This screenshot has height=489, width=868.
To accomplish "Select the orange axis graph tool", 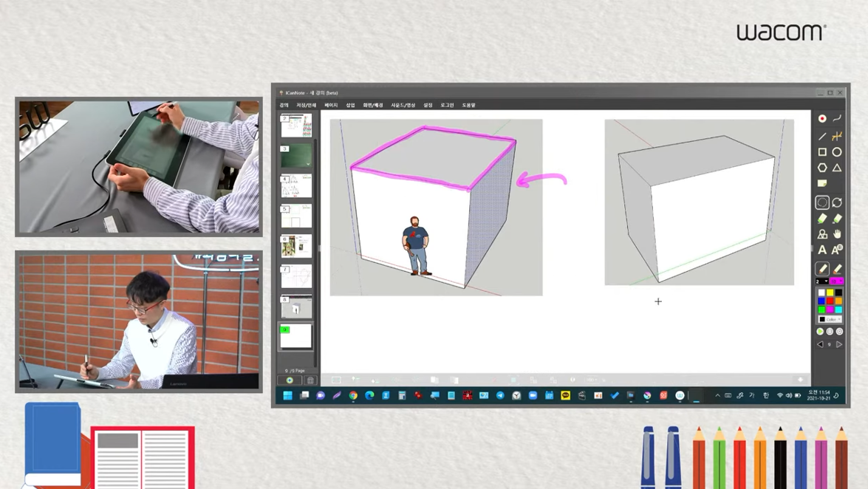I will click(837, 136).
